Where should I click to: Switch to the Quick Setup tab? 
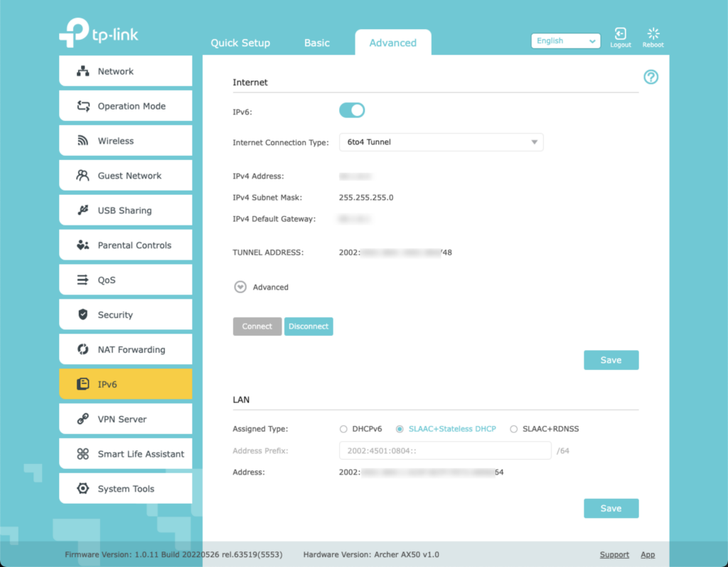[x=240, y=43]
